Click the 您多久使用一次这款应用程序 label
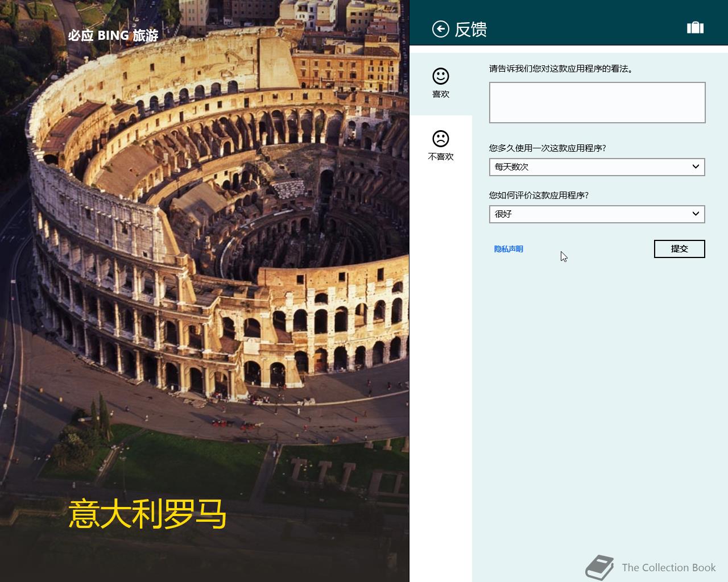Screen dimensions: 728x582 548,148
